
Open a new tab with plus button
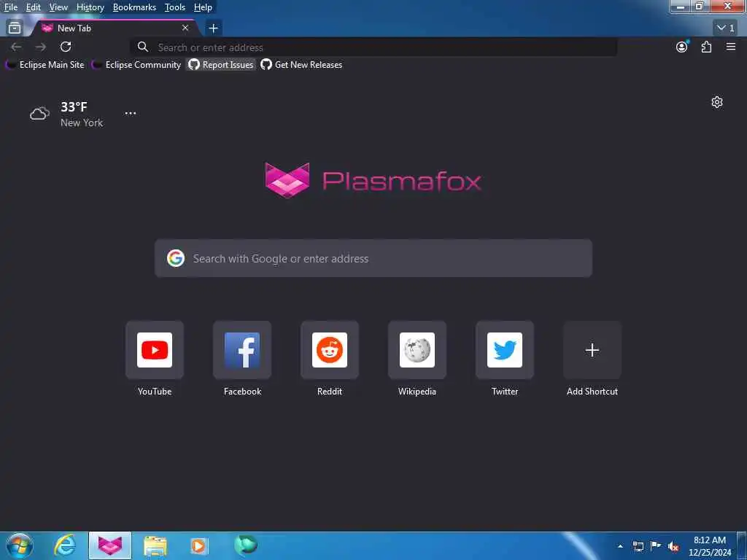click(x=214, y=28)
